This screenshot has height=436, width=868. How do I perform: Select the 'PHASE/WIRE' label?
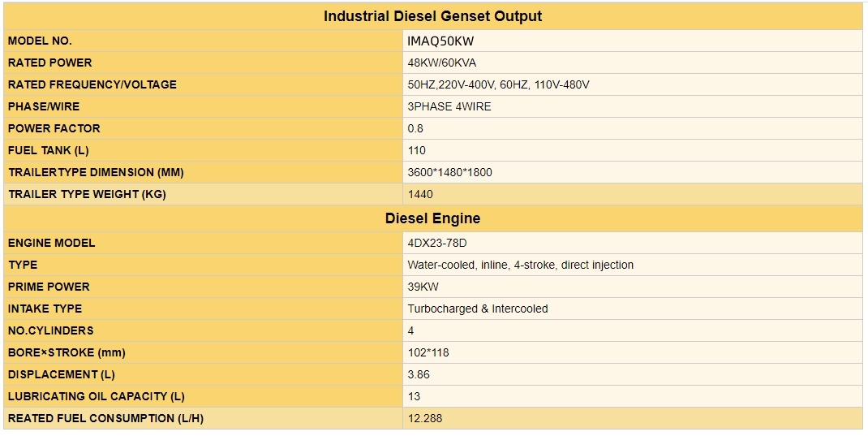(x=44, y=106)
